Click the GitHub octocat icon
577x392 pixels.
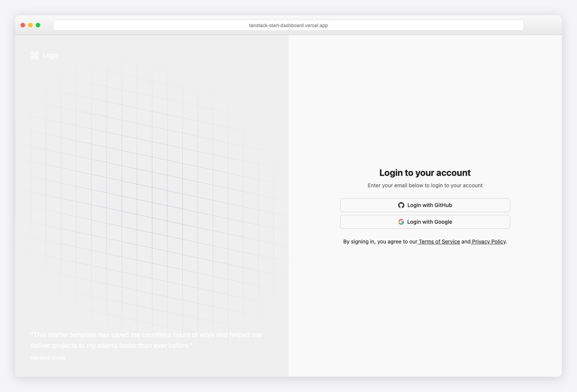click(x=401, y=205)
